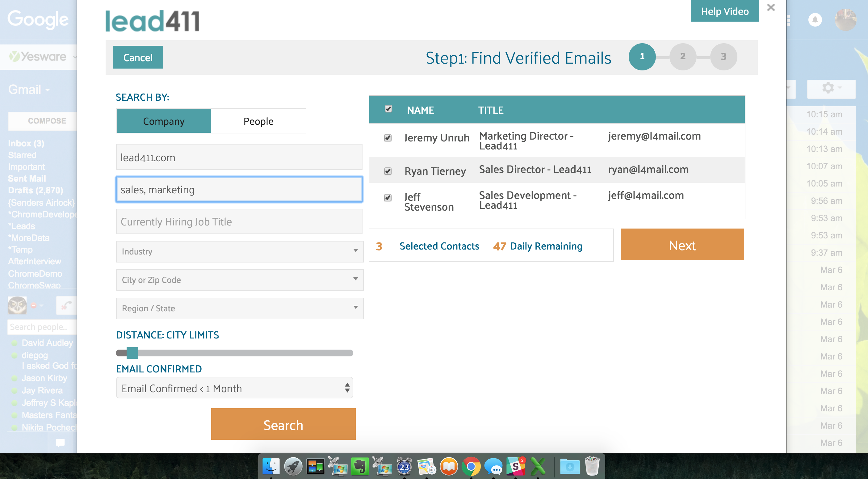Uncheck Jeremy Unruh's contact checkbox
The height and width of the screenshot is (479, 868).
pos(388,138)
